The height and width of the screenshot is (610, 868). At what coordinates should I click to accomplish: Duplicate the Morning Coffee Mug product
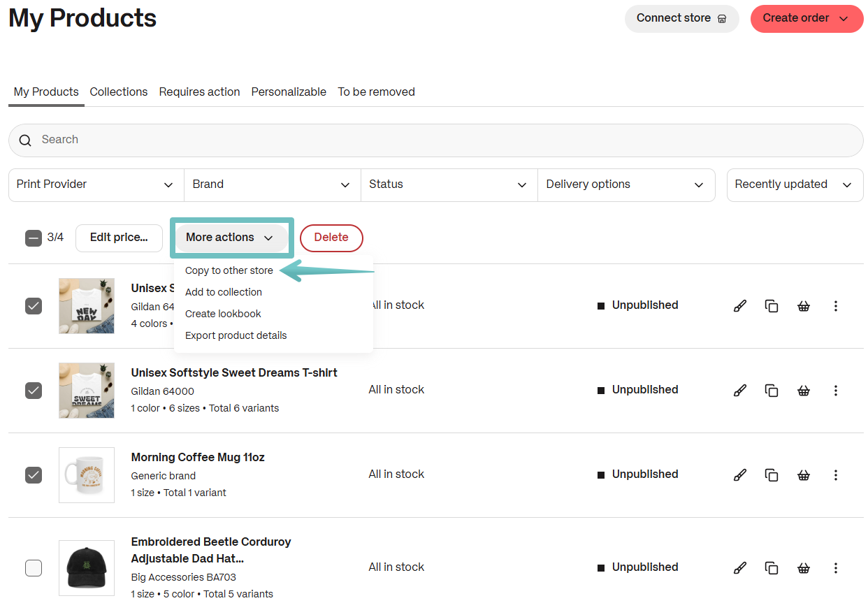click(772, 475)
